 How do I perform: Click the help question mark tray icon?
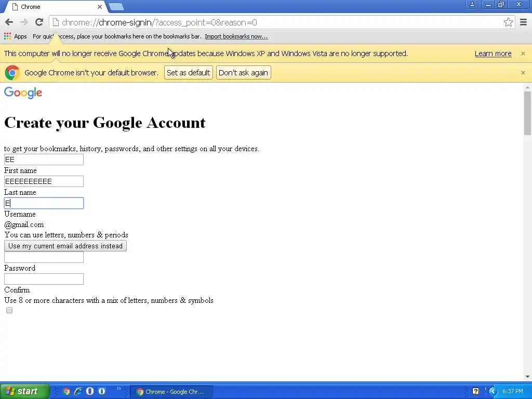pos(476,392)
